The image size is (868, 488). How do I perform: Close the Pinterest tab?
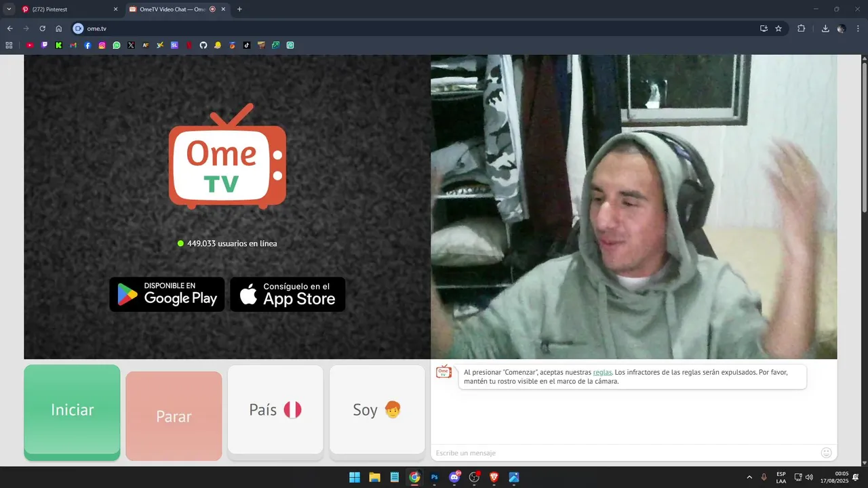(115, 9)
